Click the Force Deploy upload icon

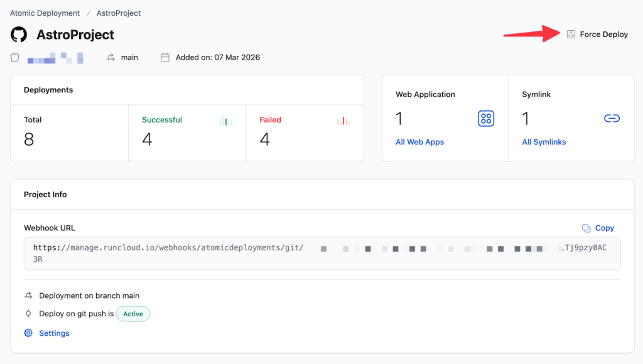(571, 35)
